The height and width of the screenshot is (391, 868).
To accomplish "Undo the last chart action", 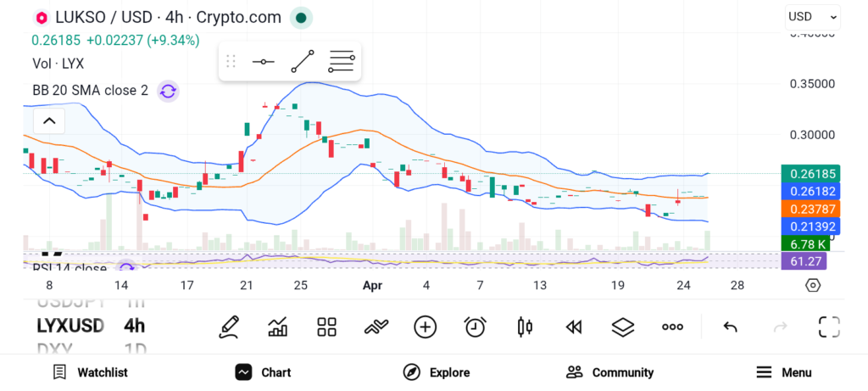I will [x=730, y=327].
